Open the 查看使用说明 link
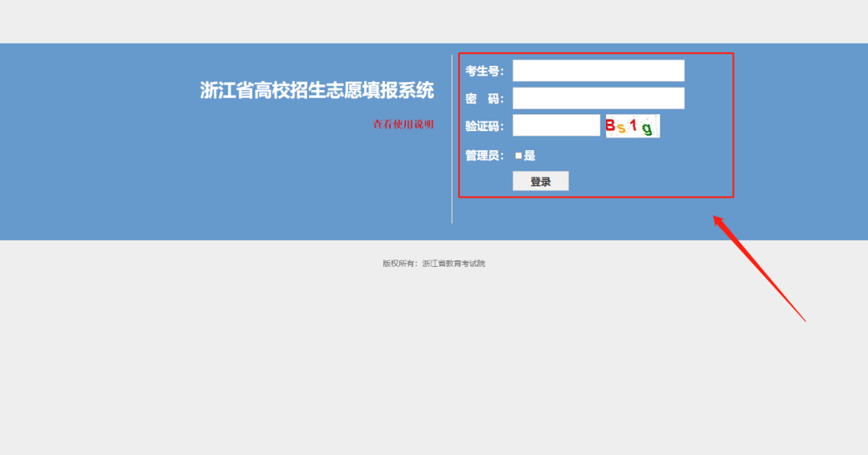 coord(403,124)
